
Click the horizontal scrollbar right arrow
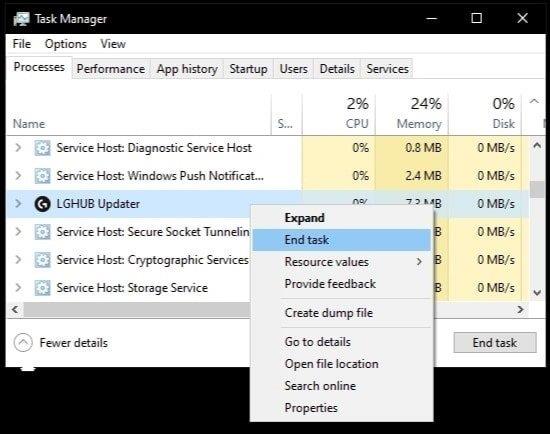[x=521, y=309]
